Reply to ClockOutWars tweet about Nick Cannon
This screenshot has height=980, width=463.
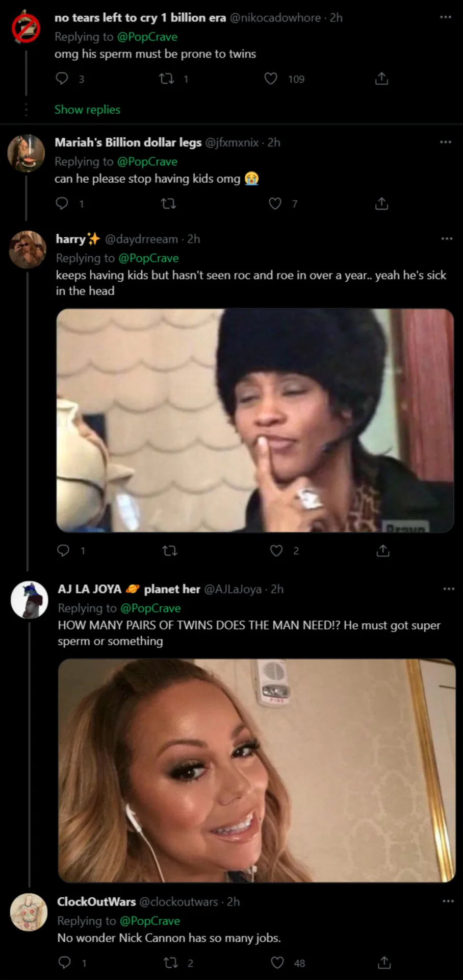(x=65, y=963)
